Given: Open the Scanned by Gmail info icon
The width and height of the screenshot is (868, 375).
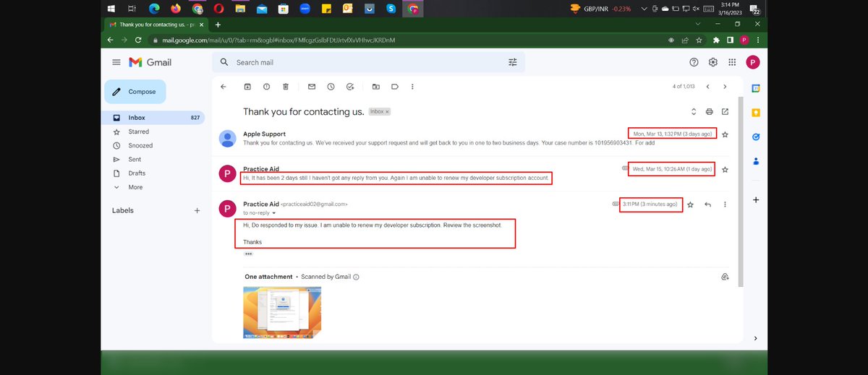Looking at the screenshot, I should (357, 277).
